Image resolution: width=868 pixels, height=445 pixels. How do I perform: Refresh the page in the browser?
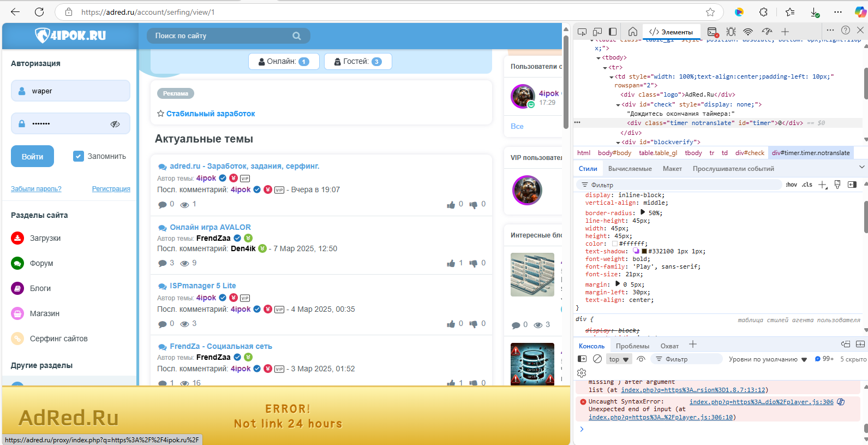pyautogui.click(x=39, y=12)
